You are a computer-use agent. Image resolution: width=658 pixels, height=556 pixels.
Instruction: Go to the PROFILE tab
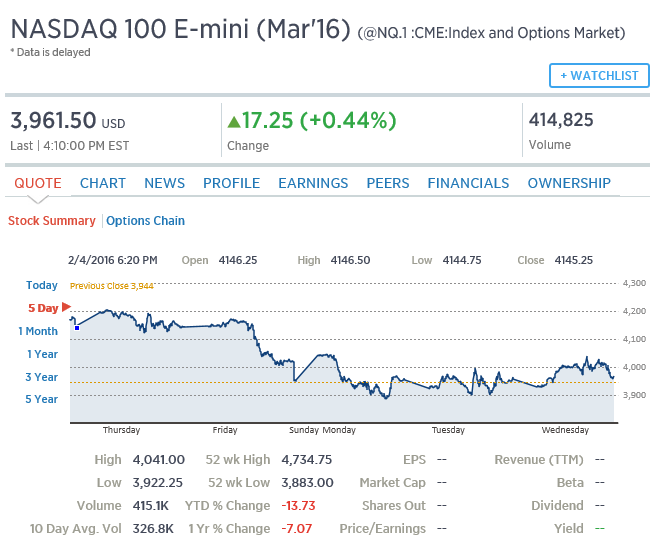click(232, 183)
